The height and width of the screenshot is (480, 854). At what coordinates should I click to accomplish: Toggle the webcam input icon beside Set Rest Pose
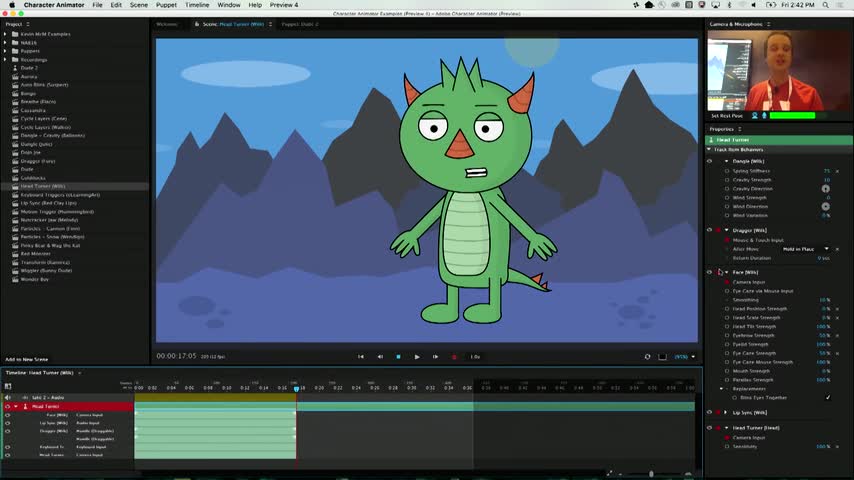(x=755, y=116)
